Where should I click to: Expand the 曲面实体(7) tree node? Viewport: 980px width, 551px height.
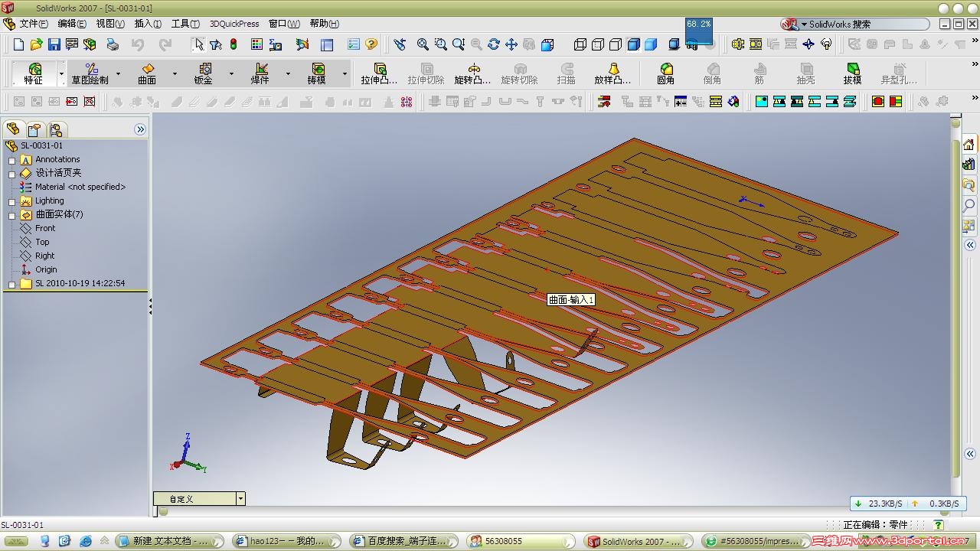[x=11, y=215]
